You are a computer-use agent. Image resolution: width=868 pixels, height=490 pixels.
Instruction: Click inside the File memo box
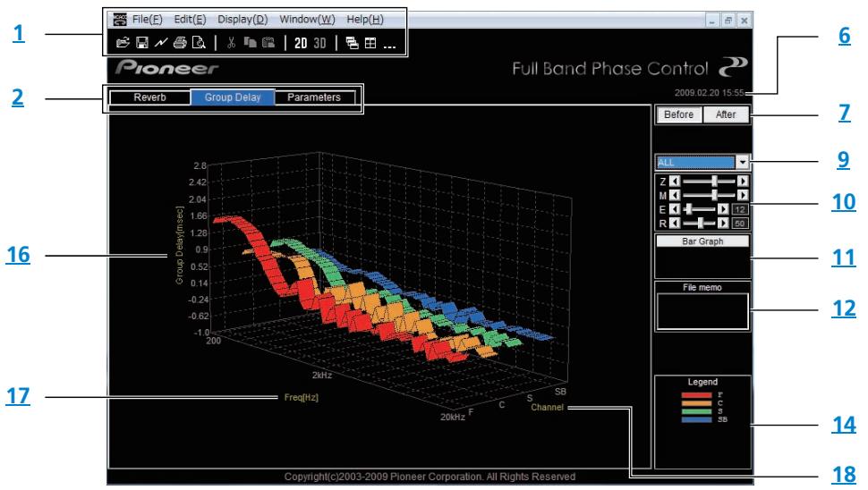(x=702, y=311)
